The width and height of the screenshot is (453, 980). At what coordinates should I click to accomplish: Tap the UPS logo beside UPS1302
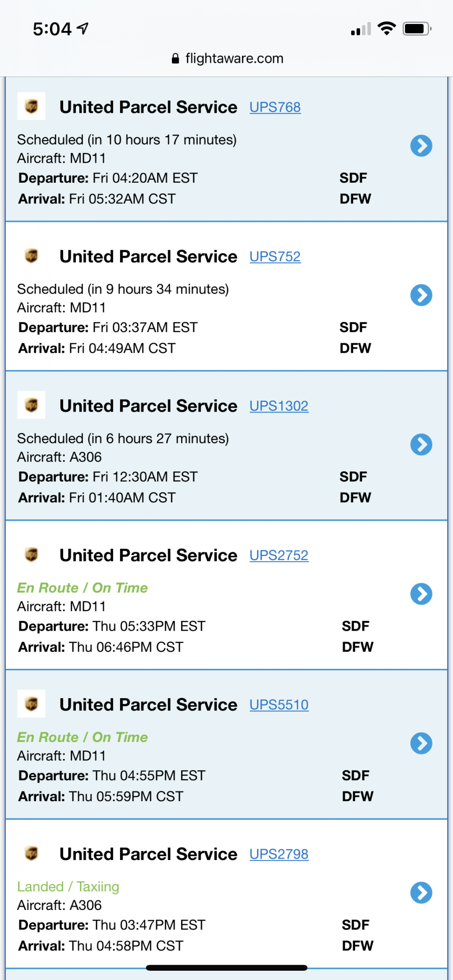coord(31,405)
